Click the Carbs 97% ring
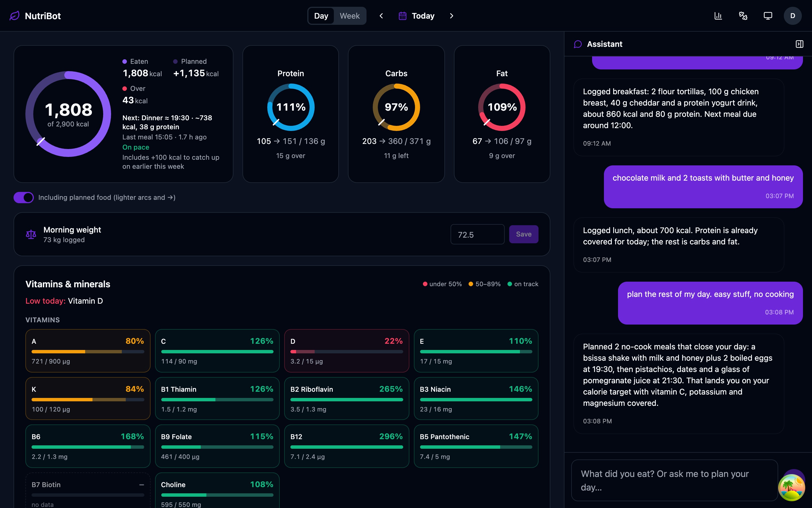Viewport: 812px width, 508px height. click(396, 107)
